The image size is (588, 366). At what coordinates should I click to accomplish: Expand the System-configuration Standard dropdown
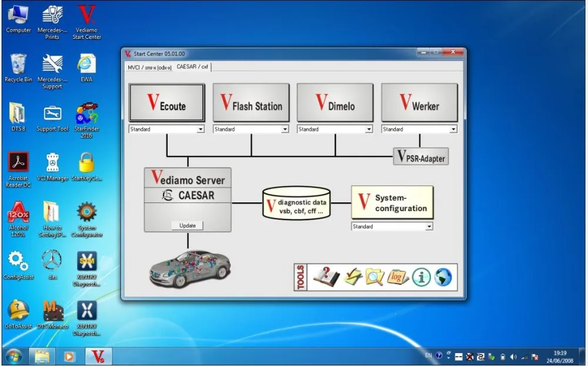429,227
